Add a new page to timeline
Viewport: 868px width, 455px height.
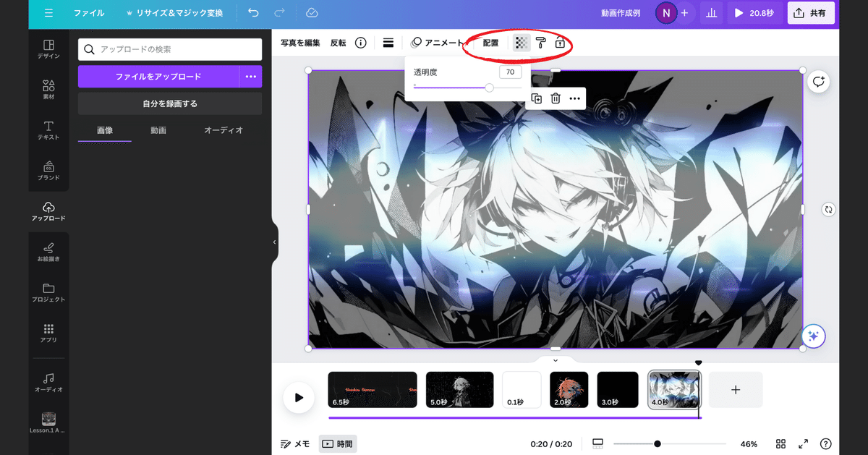click(x=736, y=390)
